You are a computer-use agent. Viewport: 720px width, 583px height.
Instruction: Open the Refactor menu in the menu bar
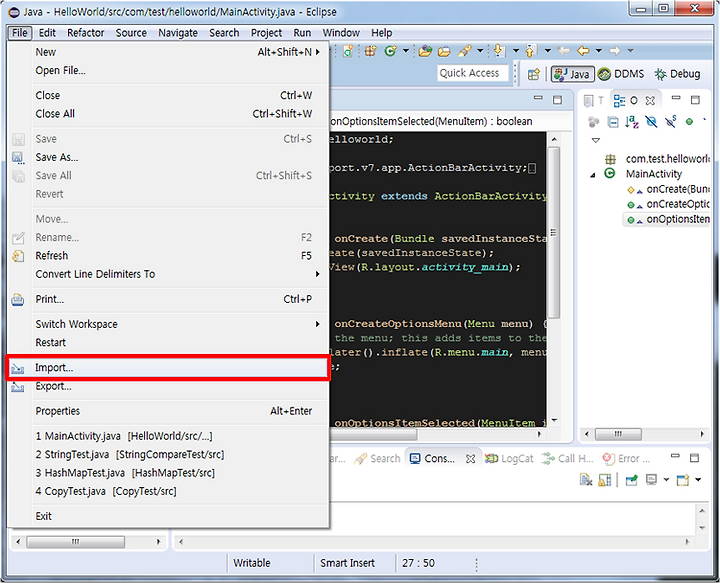pos(85,33)
